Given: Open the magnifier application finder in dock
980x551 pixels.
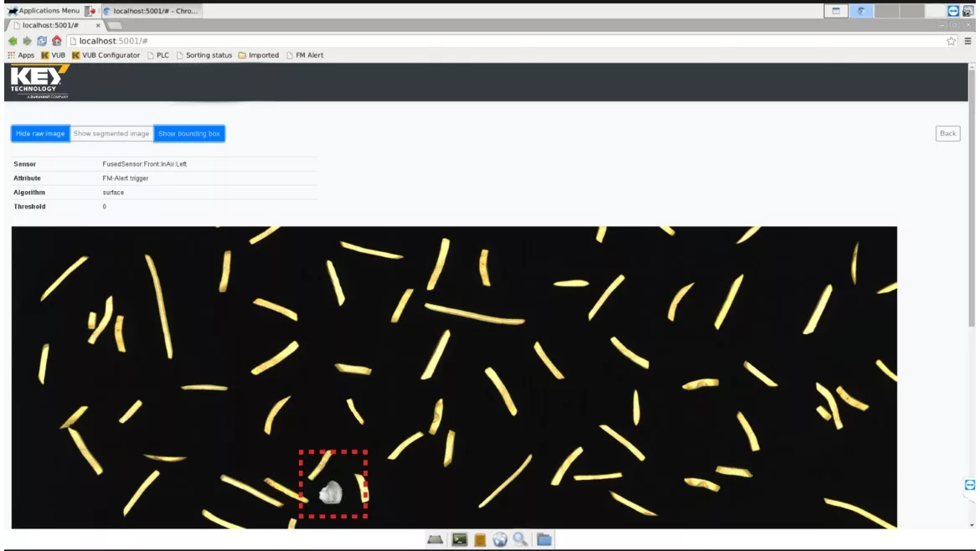Looking at the screenshot, I should click(520, 540).
